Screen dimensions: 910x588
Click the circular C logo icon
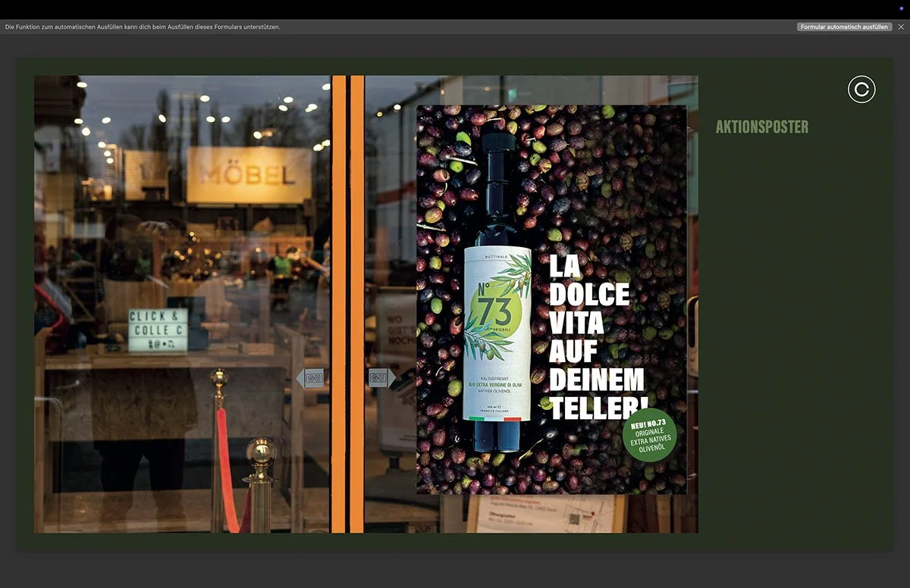(x=861, y=89)
